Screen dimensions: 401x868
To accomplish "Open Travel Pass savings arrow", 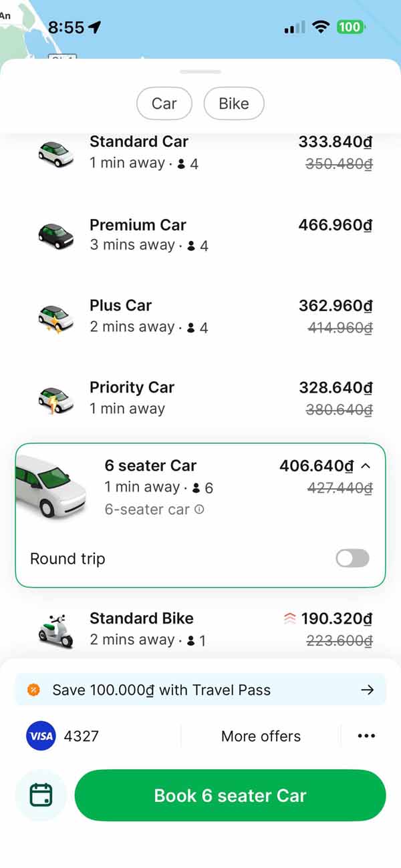I will point(367,690).
